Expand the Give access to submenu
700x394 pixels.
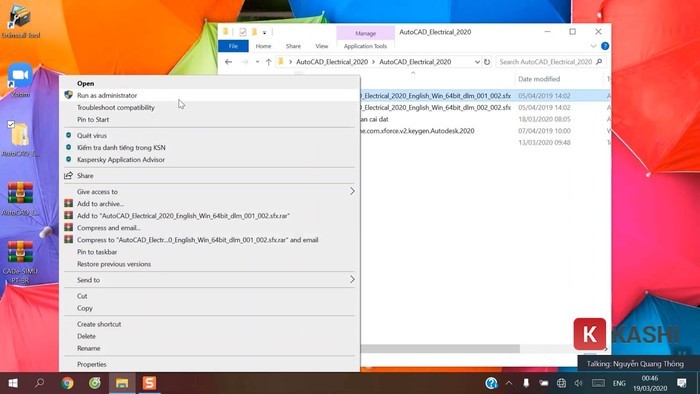point(209,191)
